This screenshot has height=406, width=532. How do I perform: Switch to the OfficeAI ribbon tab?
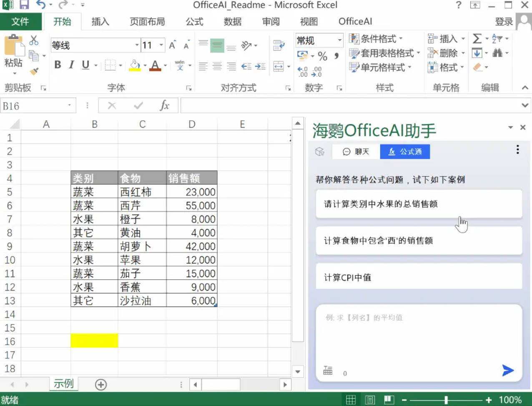pyautogui.click(x=354, y=21)
